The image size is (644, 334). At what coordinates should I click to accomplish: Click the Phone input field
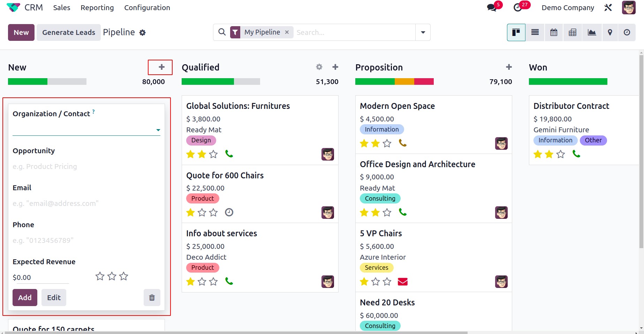pyautogui.click(x=86, y=240)
